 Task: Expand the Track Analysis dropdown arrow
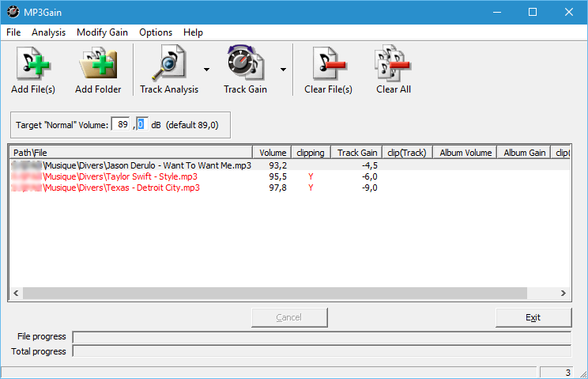point(206,70)
